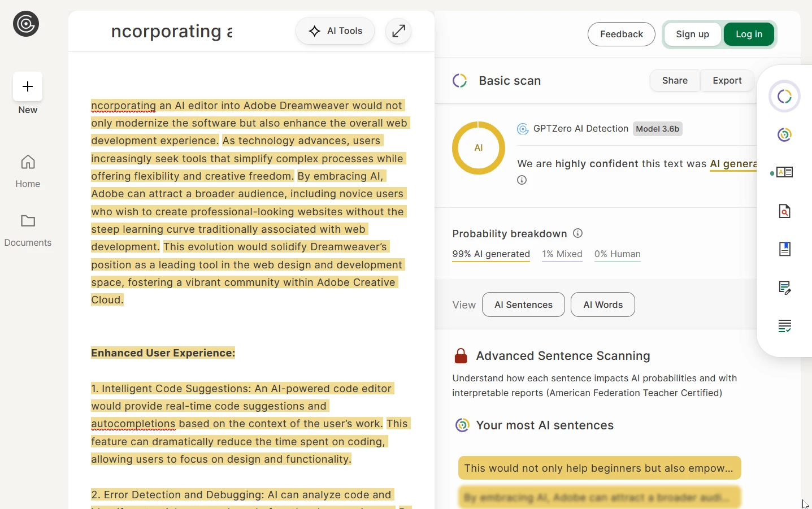The image size is (812, 509).
Task: Click the Share button
Action: 675,80
